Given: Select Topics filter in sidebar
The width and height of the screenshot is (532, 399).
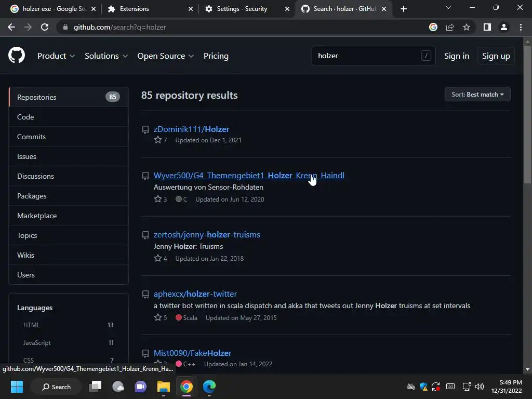Looking at the screenshot, I should click(x=69, y=235).
